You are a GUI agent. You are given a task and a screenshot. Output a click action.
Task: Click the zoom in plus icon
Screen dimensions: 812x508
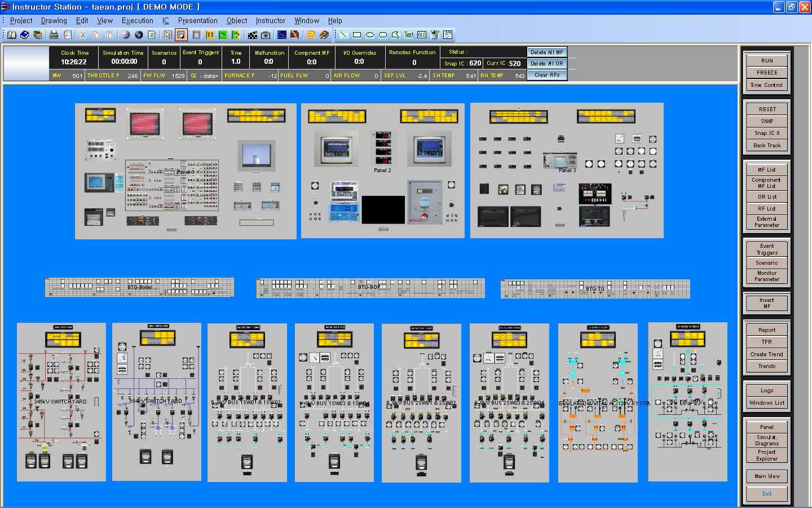click(x=139, y=35)
